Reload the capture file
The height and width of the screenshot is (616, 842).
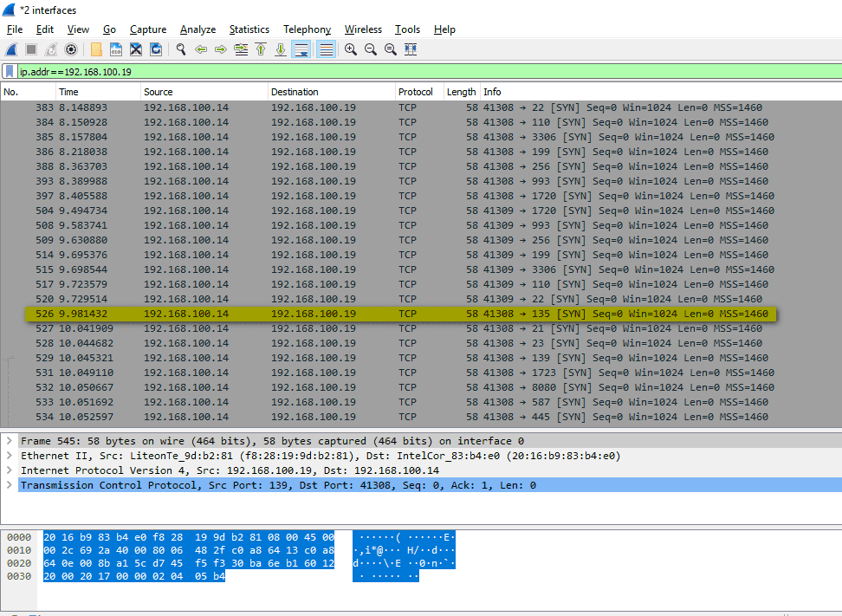click(155, 49)
